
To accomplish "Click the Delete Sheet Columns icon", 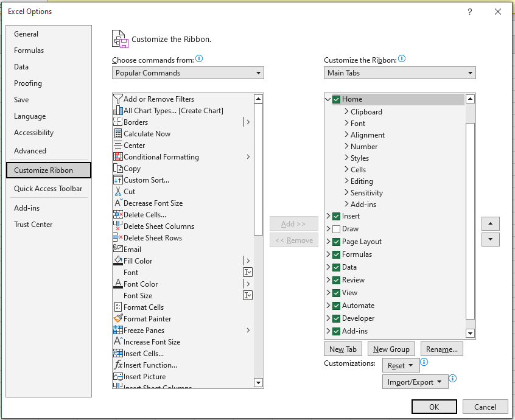I will point(118,226).
